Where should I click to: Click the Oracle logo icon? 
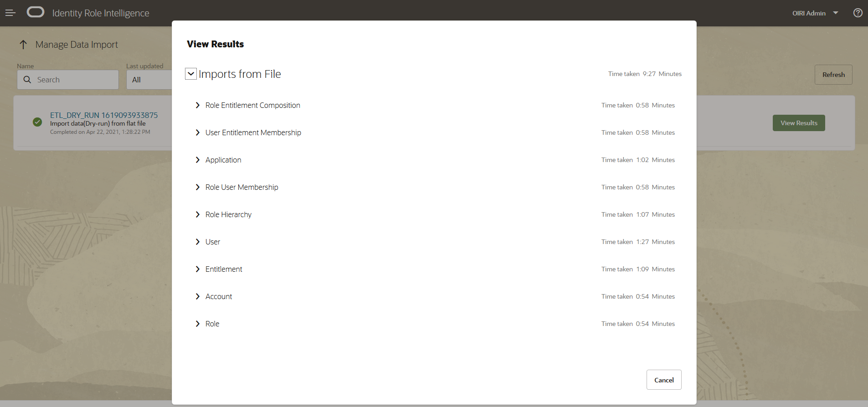point(36,12)
